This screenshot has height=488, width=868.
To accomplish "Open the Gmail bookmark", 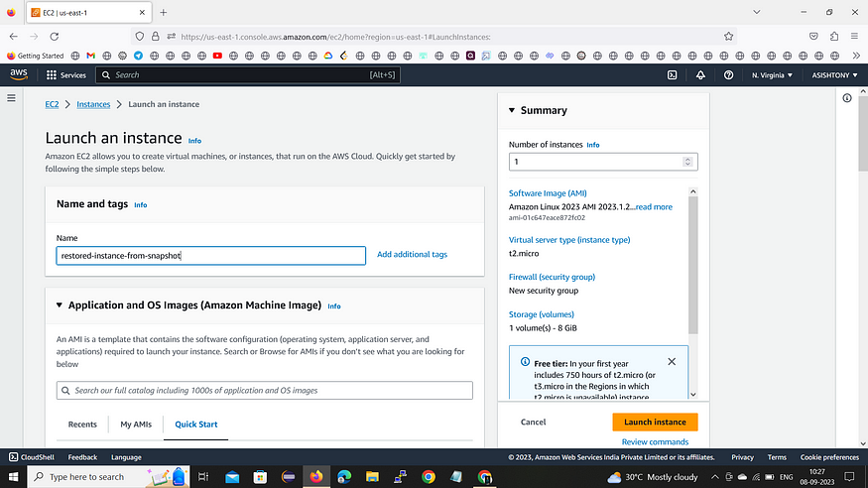I will click(x=91, y=56).
